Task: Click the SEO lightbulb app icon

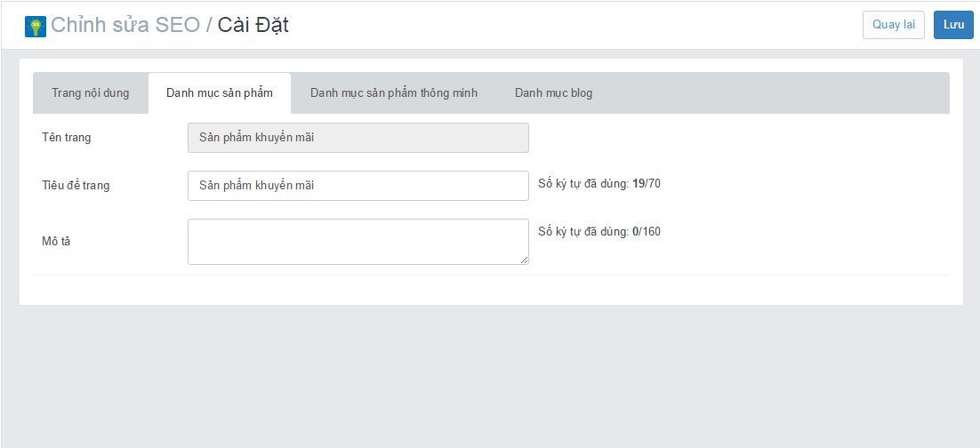Action: (36, 27)
